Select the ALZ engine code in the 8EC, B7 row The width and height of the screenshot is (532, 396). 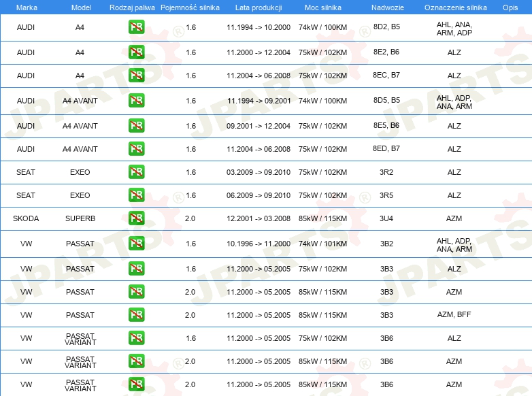[x=454, y=76]
